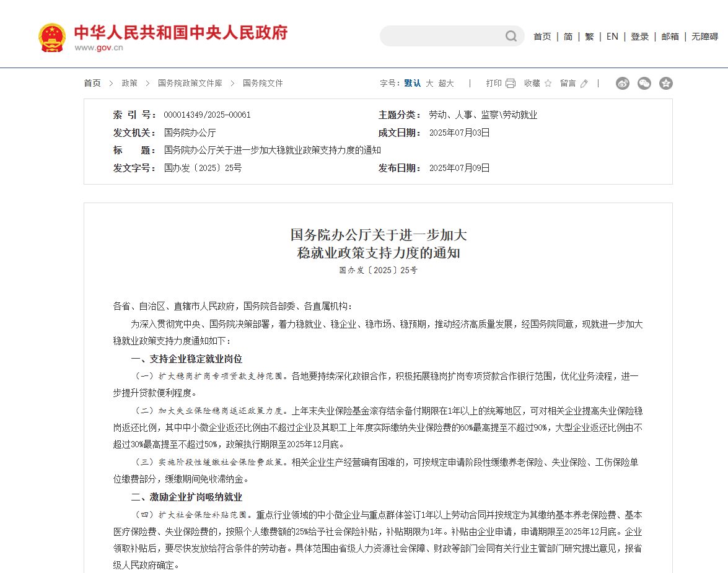Click the 登录 login link
This screenshot has height=573, width=728.
640,37
